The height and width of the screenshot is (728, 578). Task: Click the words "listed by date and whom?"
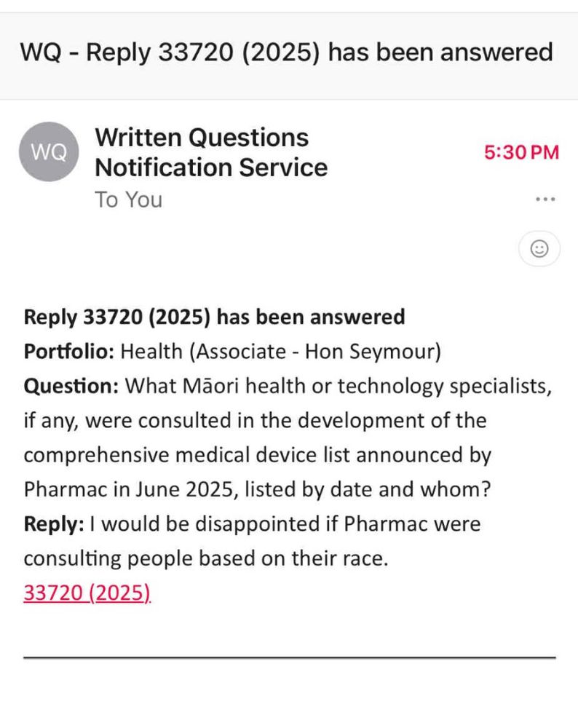click(x=368, y=489)
